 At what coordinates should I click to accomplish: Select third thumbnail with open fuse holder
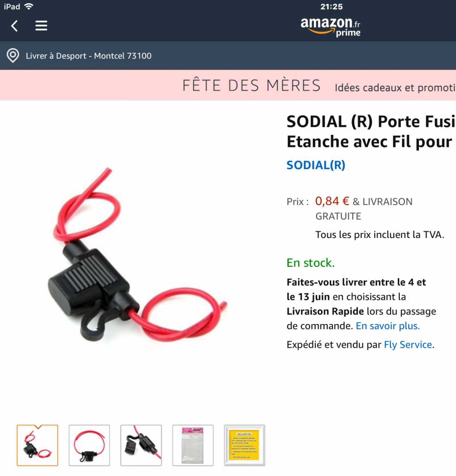[x=141, y=445]
